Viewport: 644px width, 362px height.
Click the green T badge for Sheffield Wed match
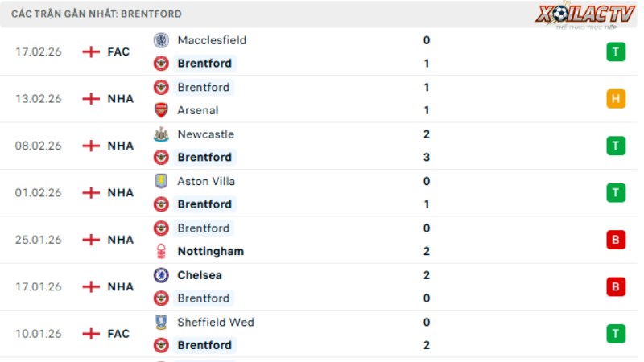tap(616, 334)
